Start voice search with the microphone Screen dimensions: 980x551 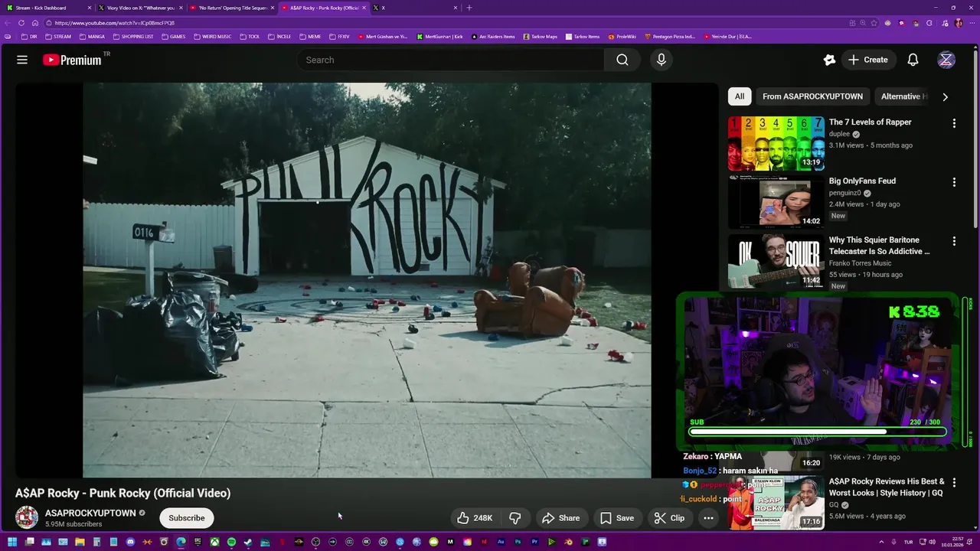(x=661, y=60)
